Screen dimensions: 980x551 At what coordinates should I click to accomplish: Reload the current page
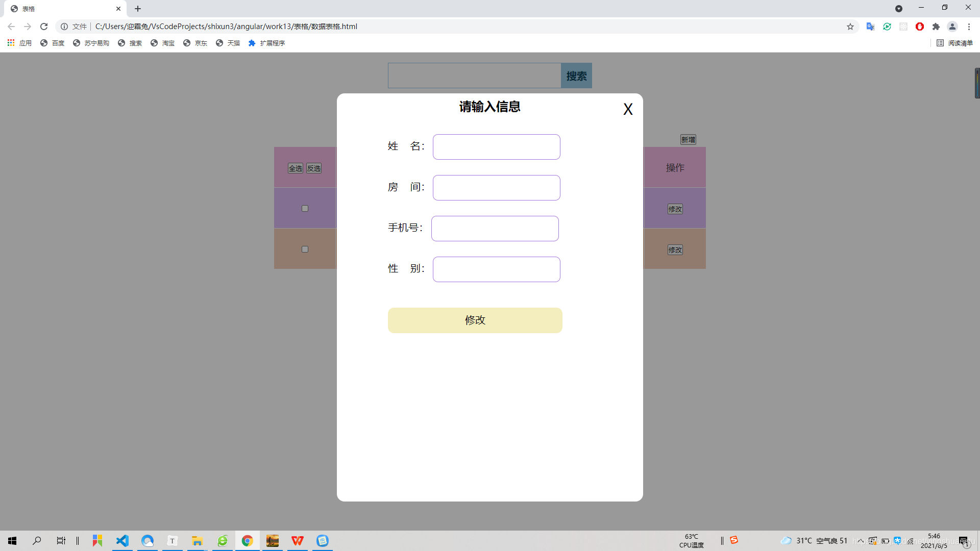[44, 27]
